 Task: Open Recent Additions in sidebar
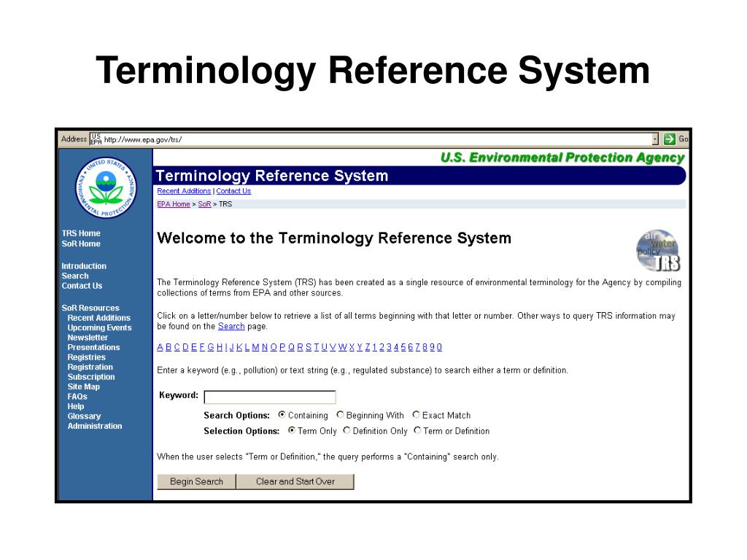(98, 318)
